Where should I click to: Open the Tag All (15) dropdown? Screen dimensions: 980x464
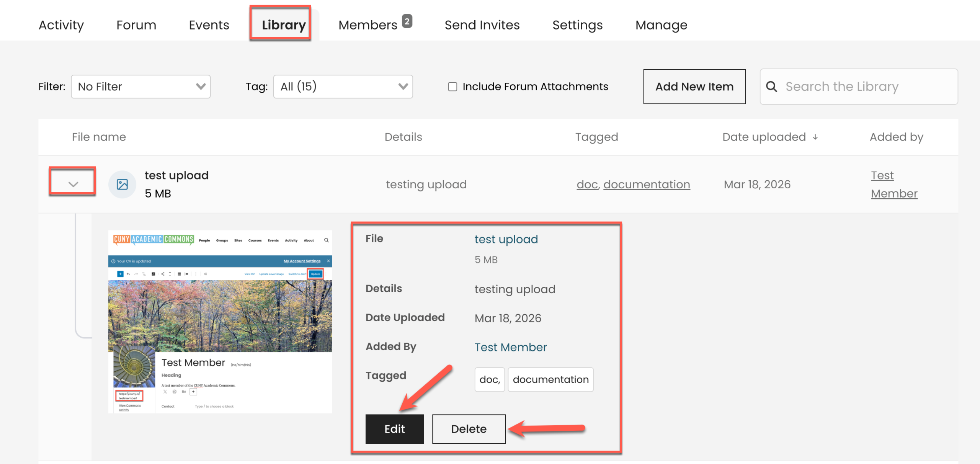coord(343,87)
